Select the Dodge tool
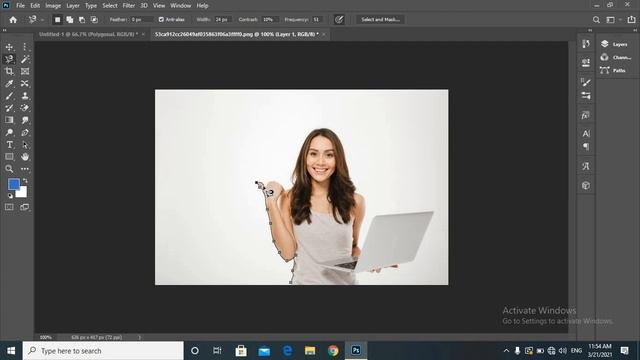Viewport: 640px width, 360px height. 9,132
